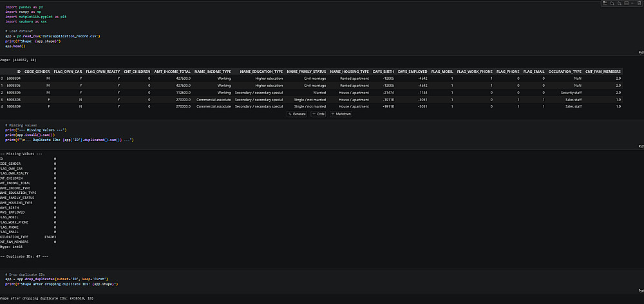
Task: Click the ID column header
Action: [18, 71]
